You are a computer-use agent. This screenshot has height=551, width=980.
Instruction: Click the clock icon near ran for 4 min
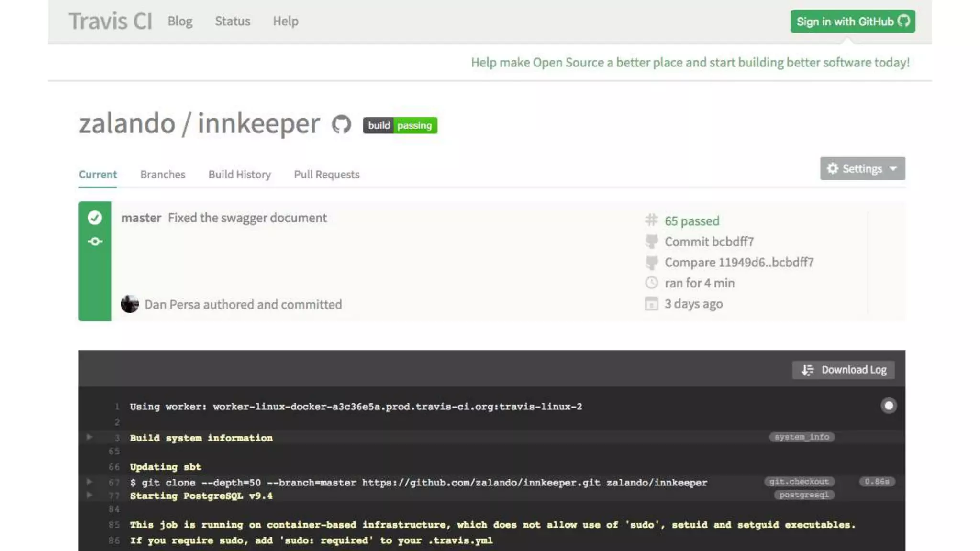pos(651,283)
